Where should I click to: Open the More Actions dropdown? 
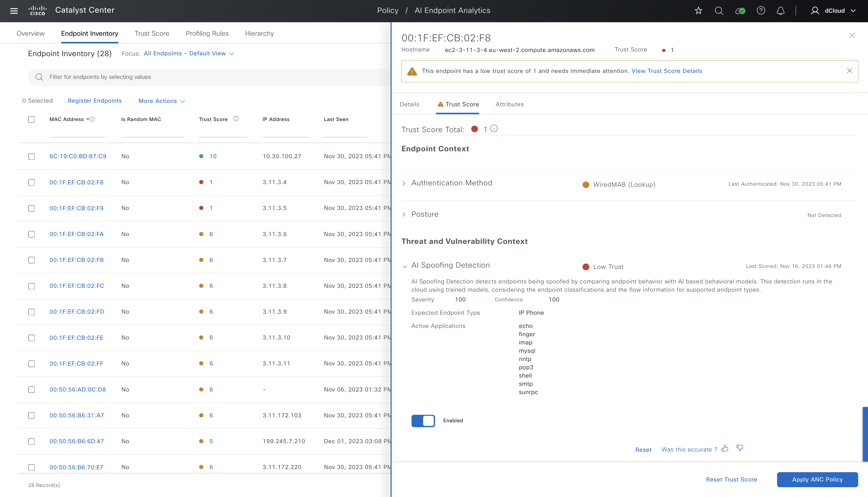coord(162,101)
